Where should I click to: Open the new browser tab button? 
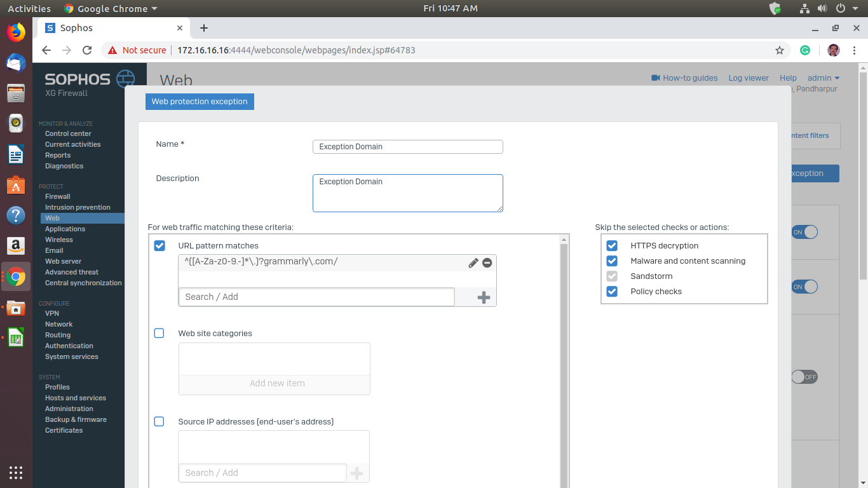pyautogui.click(x=204, y=28)
